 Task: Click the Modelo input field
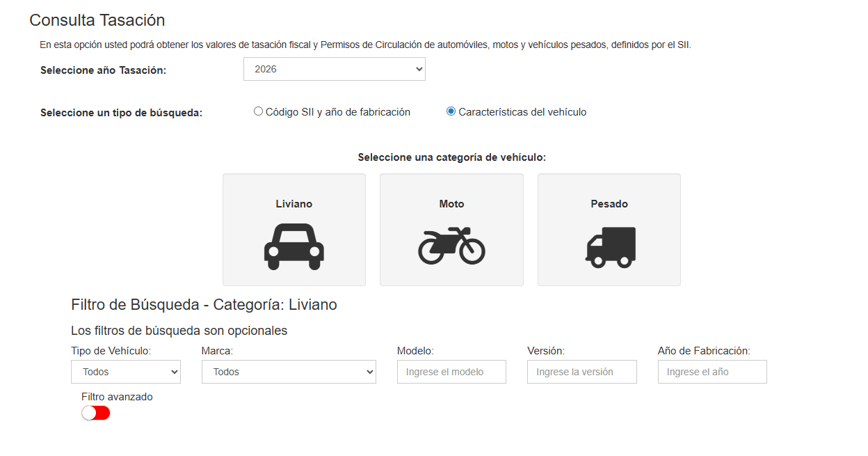point(451,372)
